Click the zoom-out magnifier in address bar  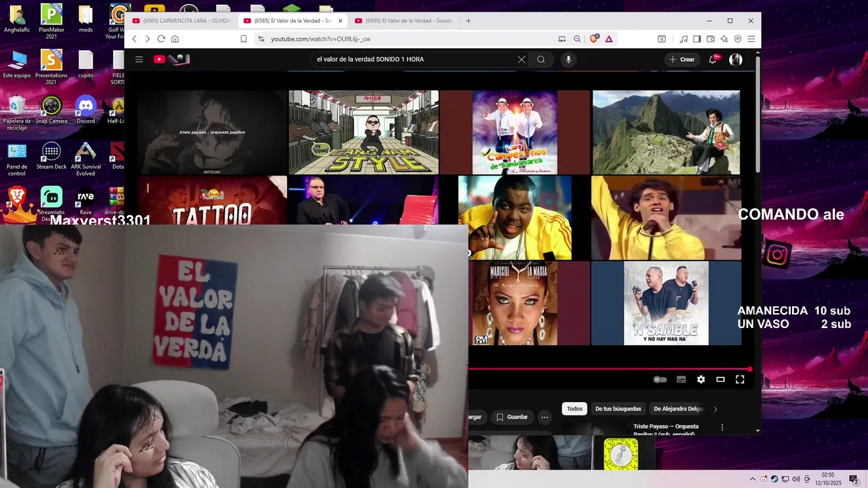tap(577, 39)
